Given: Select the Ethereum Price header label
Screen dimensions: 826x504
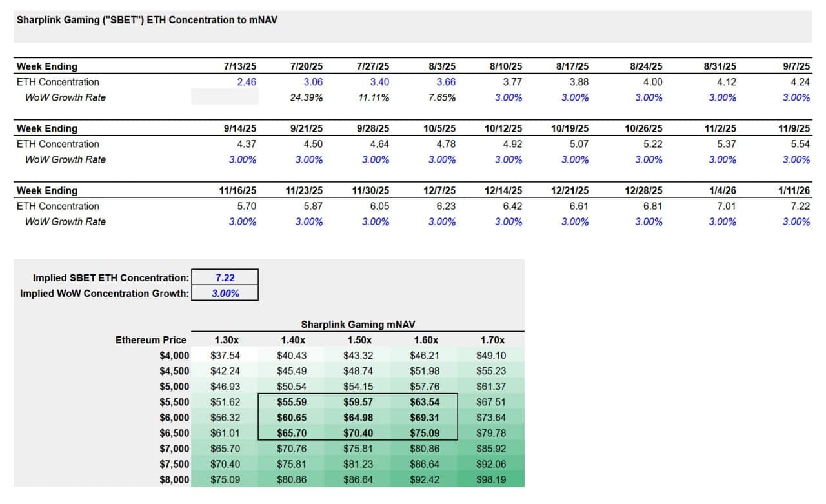Looking at the screenshot, I should click(151, 340).
